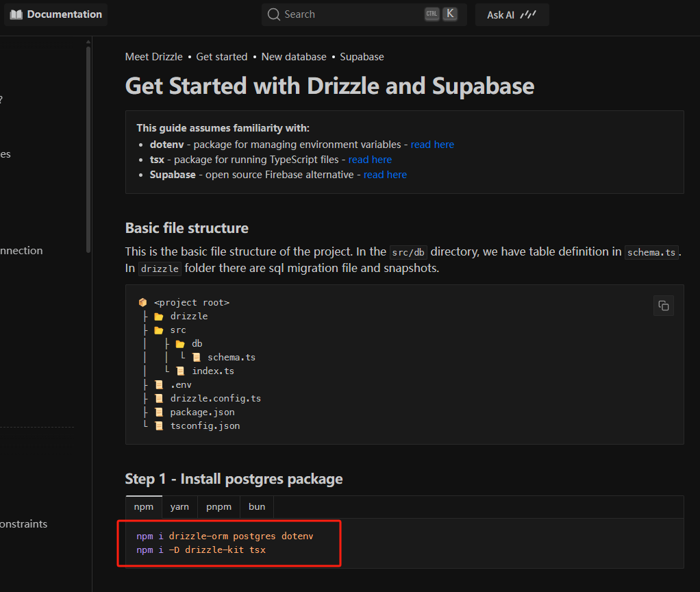Open the Documentation menu button

coord(55,14)
